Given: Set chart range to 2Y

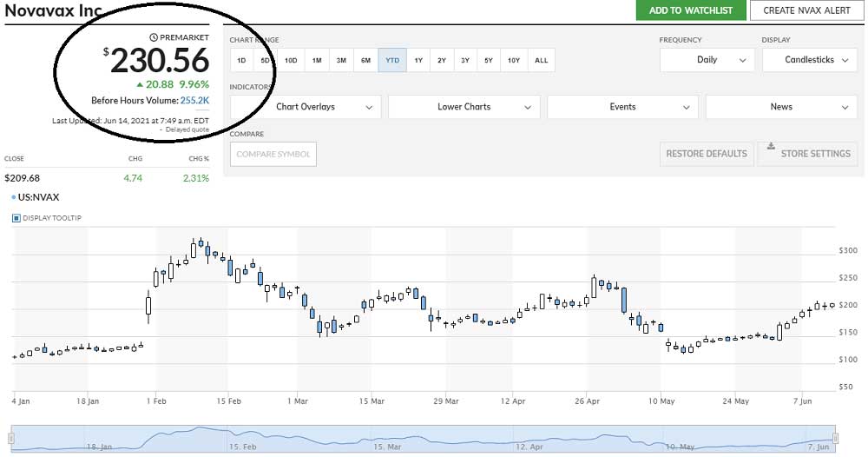Looking at the screenshot, I should tap(442, 60).
